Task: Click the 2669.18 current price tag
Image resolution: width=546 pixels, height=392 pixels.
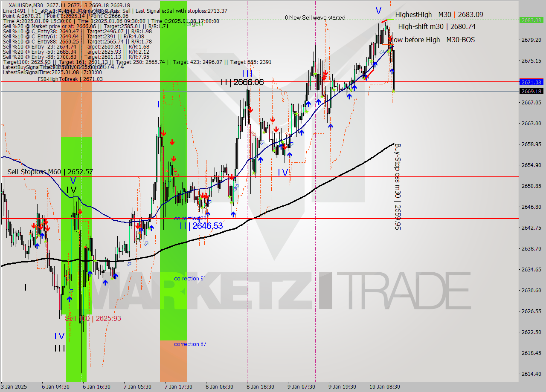Action: tap(531, 91)
